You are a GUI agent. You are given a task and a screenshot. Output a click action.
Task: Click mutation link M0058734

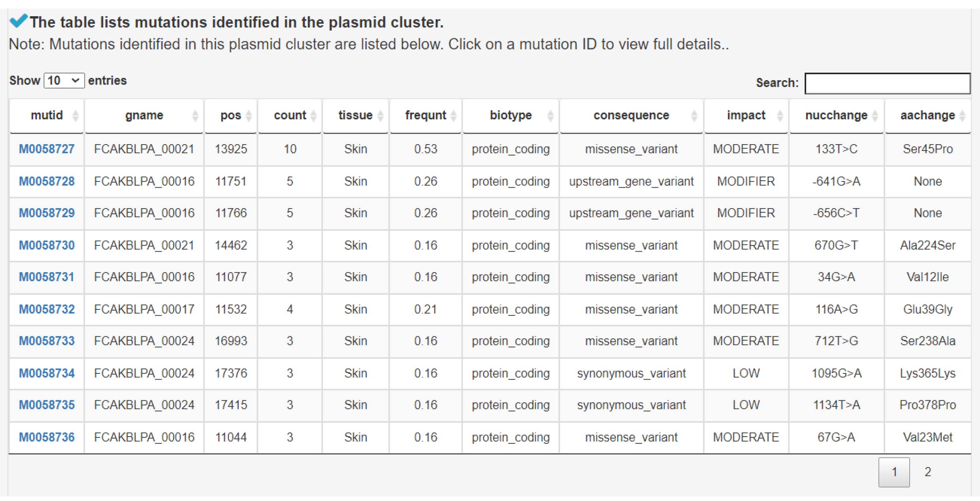pyautogui.click(x=47, y=373)
